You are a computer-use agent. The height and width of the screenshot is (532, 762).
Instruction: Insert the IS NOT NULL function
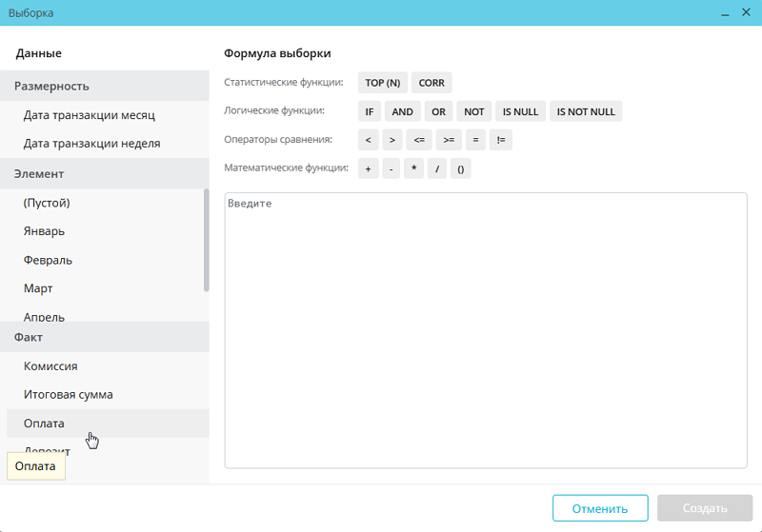pos(586,111)
